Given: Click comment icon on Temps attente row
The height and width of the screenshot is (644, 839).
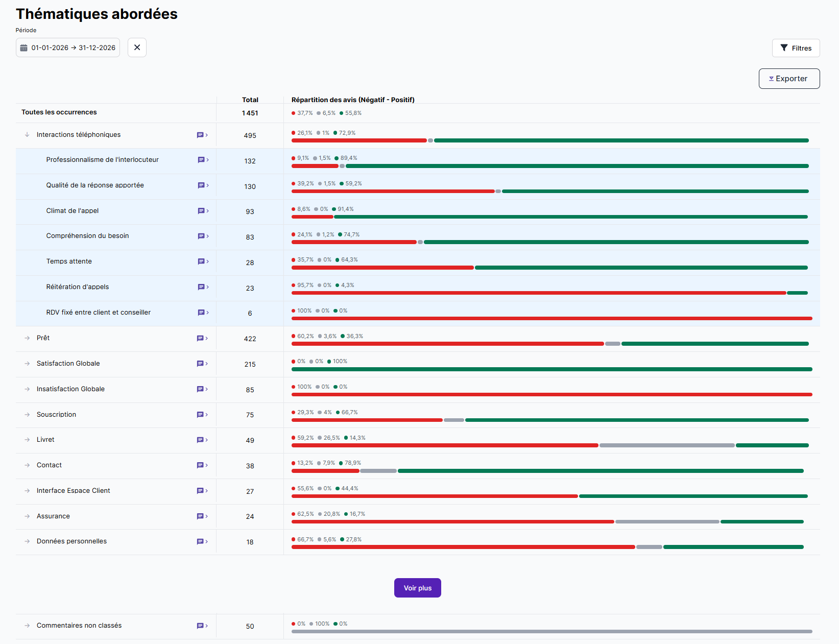Looking at the screenshot, I should [x=201, y=261].
